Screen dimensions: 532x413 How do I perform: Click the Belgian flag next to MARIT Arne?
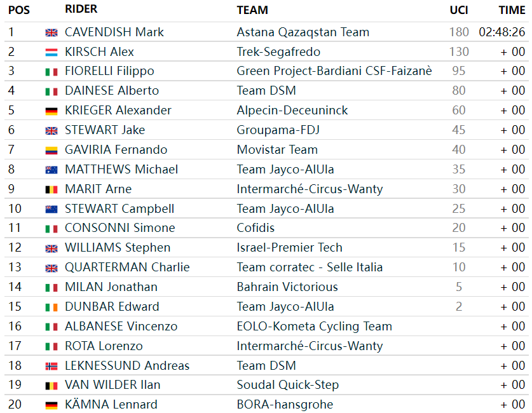[x=51, y=190]
